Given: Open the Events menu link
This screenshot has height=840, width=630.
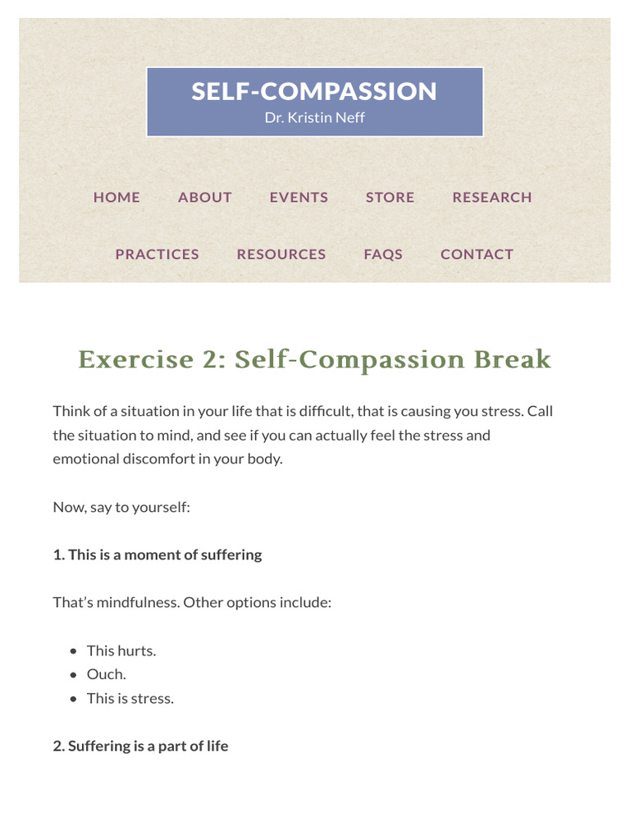Looking at the screenshot, I should point(299,197).
